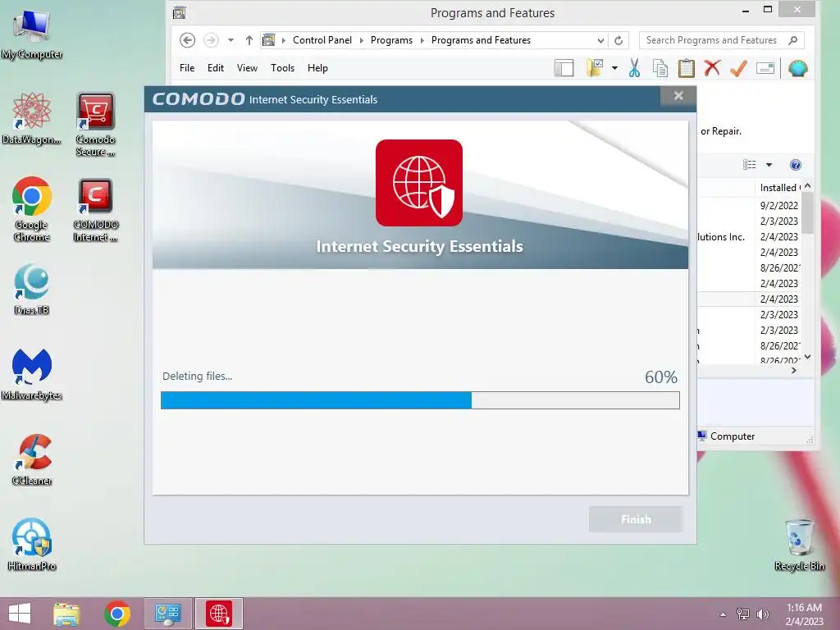This screenshot has height=630, width=840.
Task: Open the Help menu
Action: point(317,68)
